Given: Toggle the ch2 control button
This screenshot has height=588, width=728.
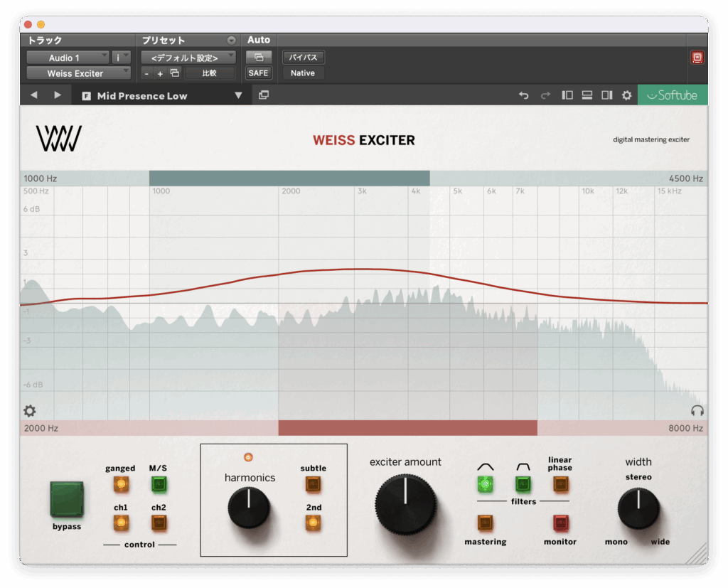Looking at the screenshot, I should 159,523.
